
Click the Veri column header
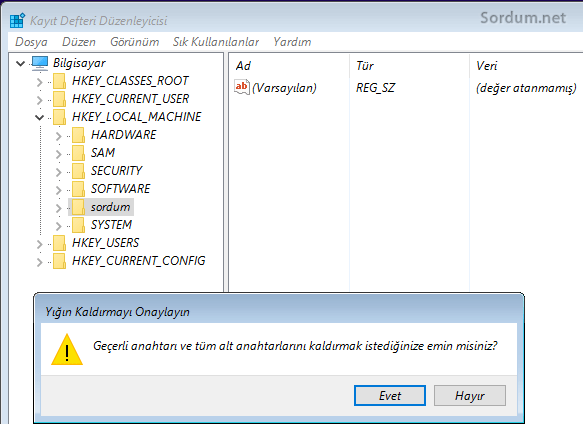pos(487,66)
